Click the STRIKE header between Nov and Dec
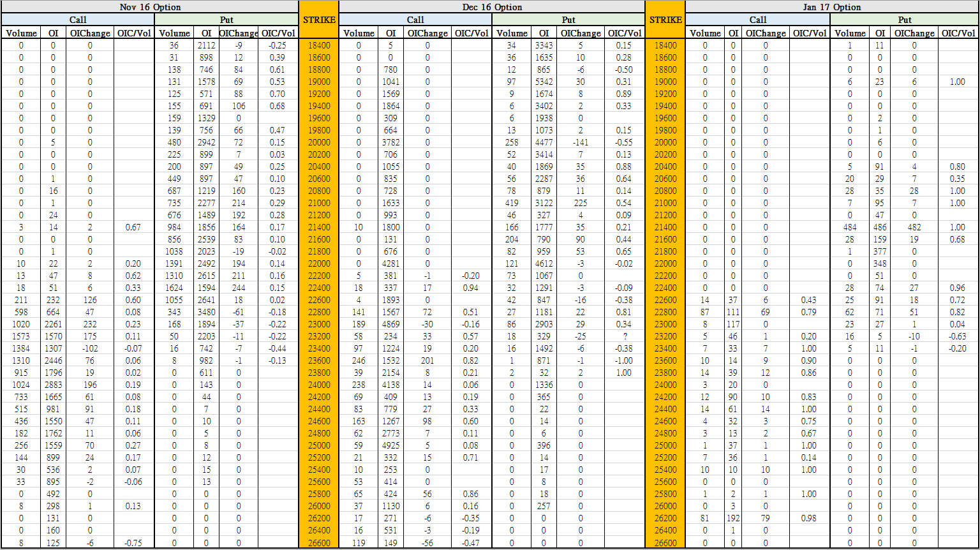Screen dimensions: 980x550 [x=318, y=20]
